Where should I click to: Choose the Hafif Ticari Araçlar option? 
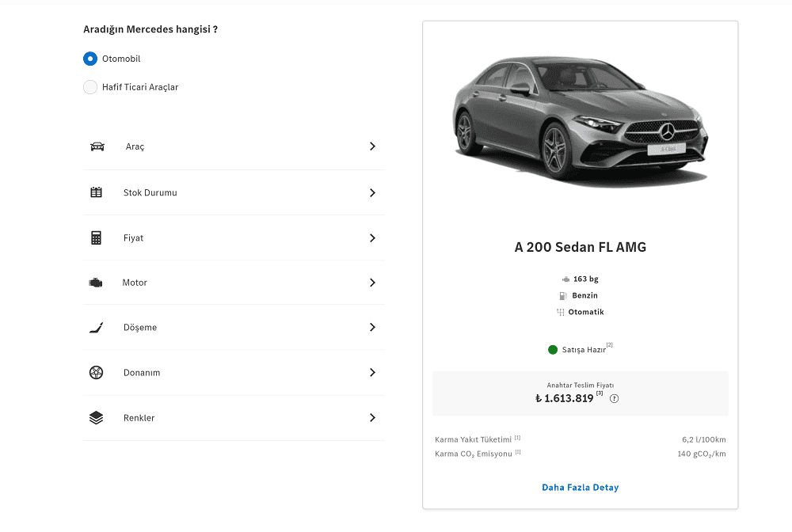[x=90, y=87]
